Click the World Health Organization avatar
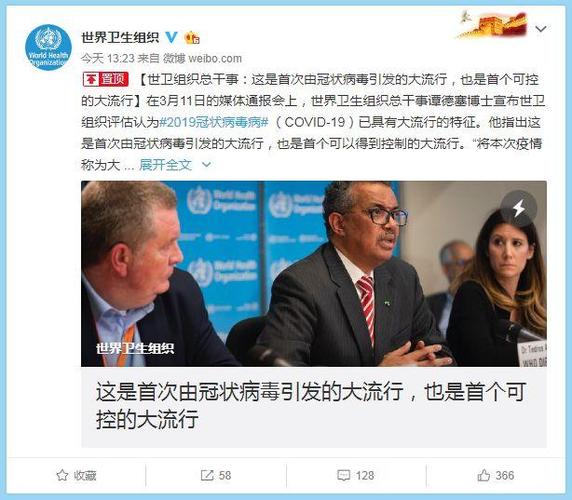Screen dimensions: 572x500 coord(48,47)
